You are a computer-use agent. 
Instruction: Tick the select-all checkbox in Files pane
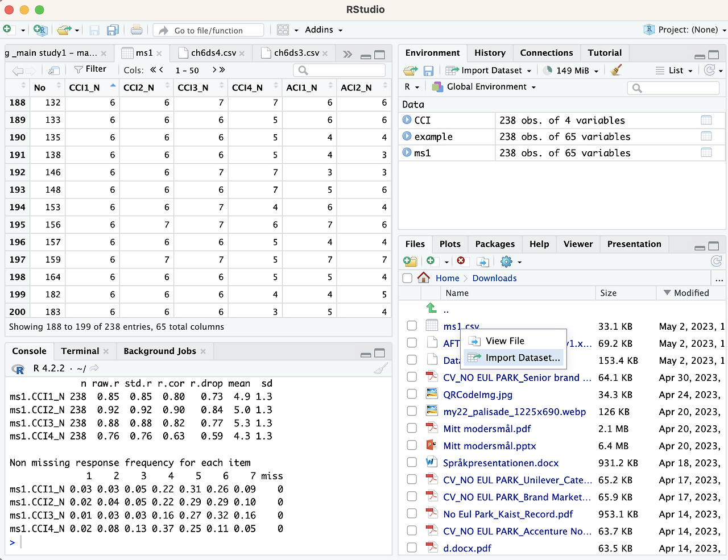[x=407, y=278]
